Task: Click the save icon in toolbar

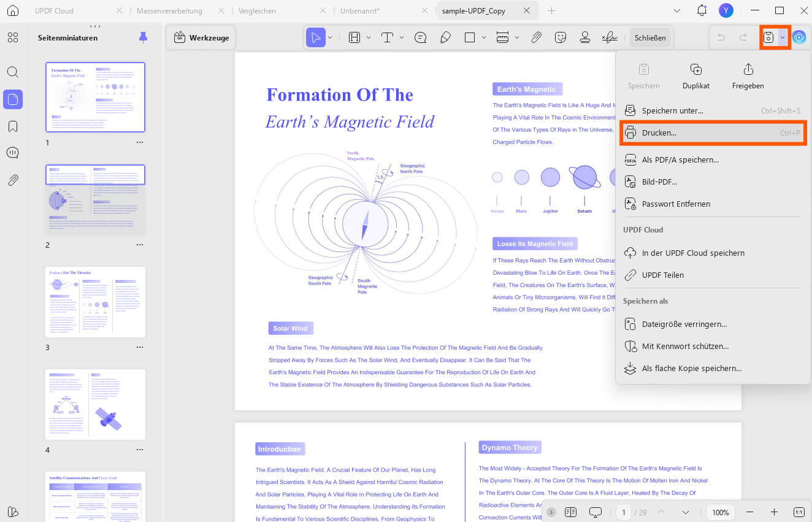Action: tap(768, 37)
